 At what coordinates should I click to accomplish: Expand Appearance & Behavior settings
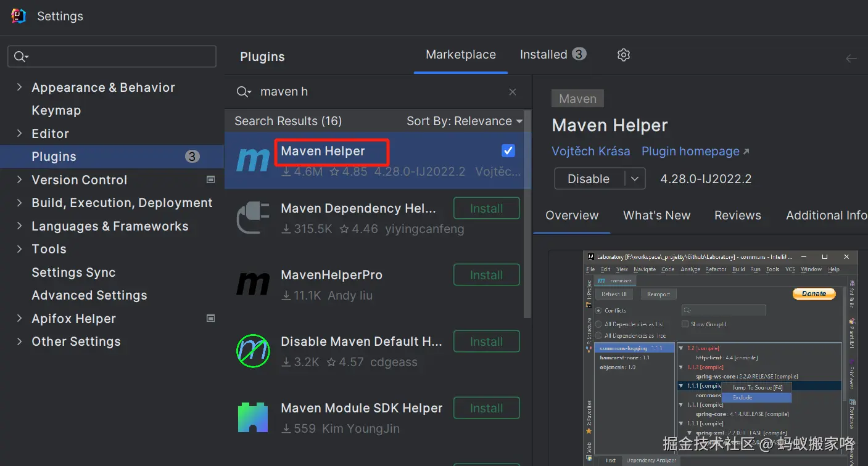point(20,88)
